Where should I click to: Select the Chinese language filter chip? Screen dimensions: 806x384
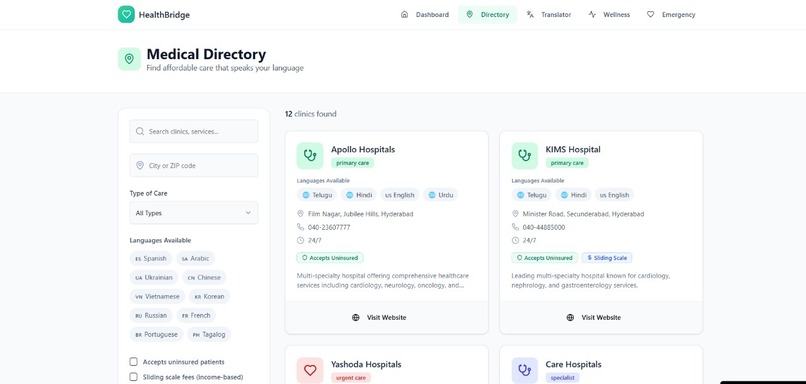click(204, 278)
